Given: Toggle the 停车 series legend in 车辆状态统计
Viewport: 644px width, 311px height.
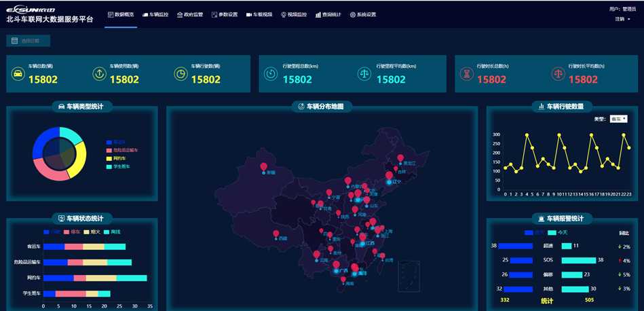Looking at the screenshot, I should coord(72,232).
